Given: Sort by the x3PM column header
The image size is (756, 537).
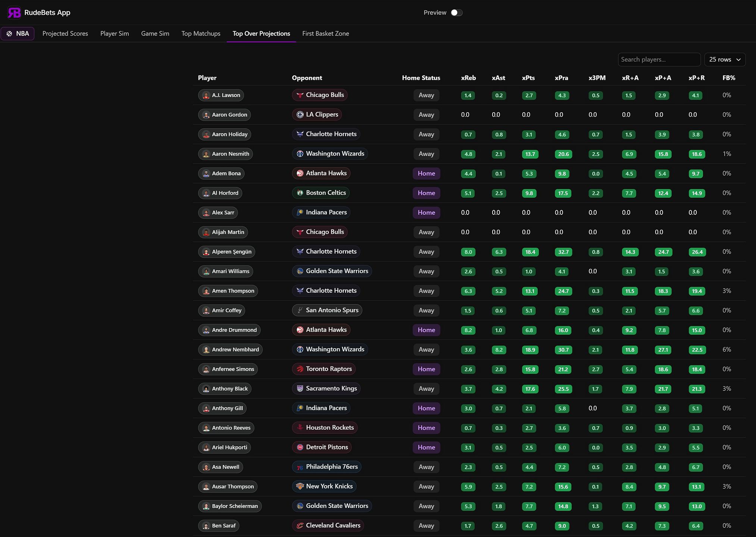Looking at the screenshot, I should click(597, 78).
